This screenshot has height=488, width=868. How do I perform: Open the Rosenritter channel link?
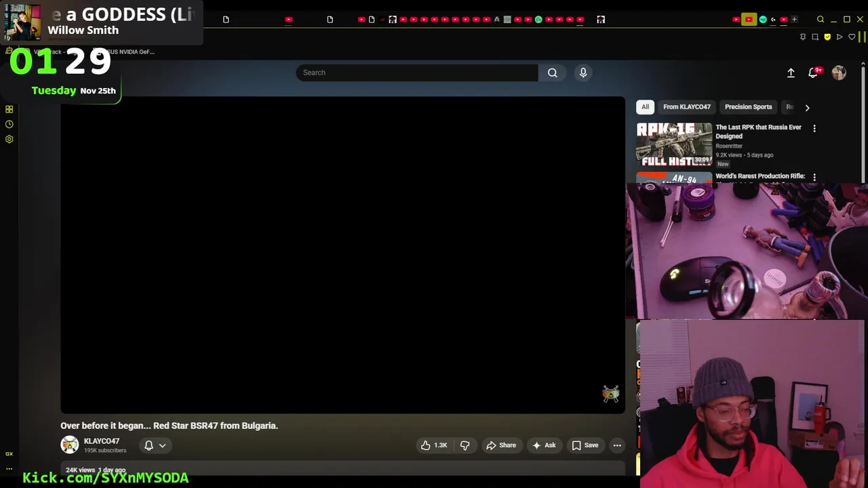coord(729,146)
